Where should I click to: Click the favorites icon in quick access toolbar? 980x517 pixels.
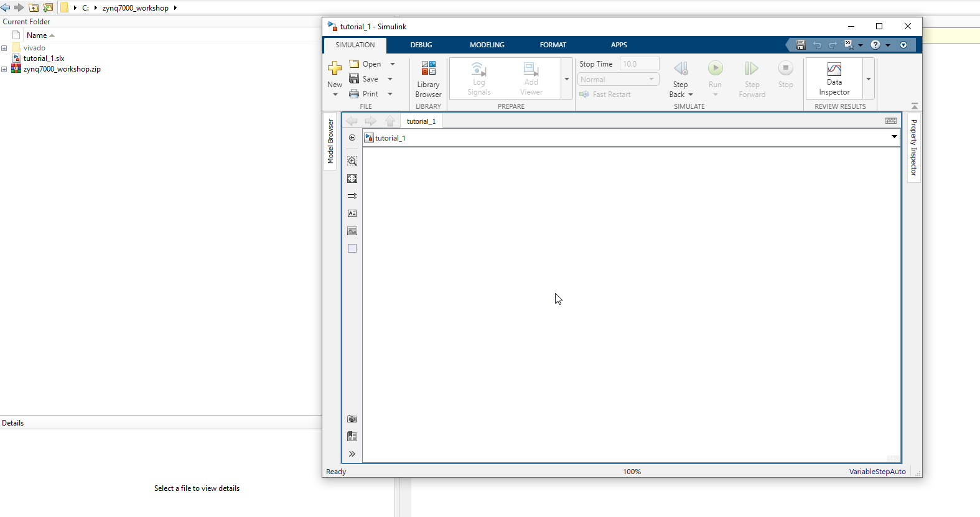[849, 45]
